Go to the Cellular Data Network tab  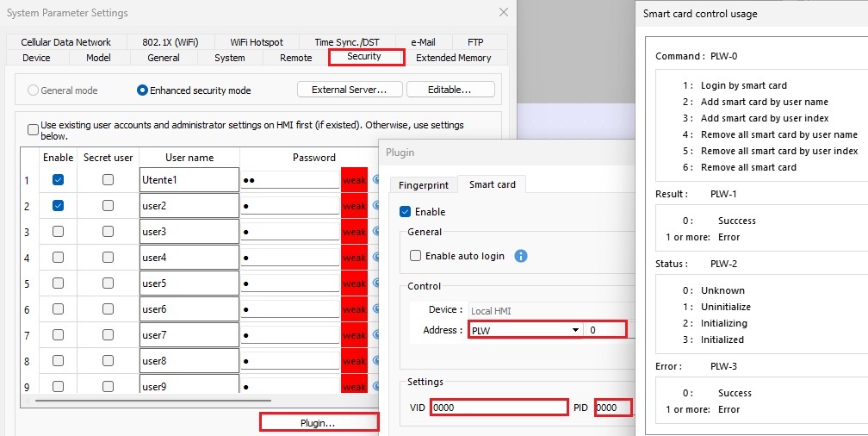pos(65,42)
